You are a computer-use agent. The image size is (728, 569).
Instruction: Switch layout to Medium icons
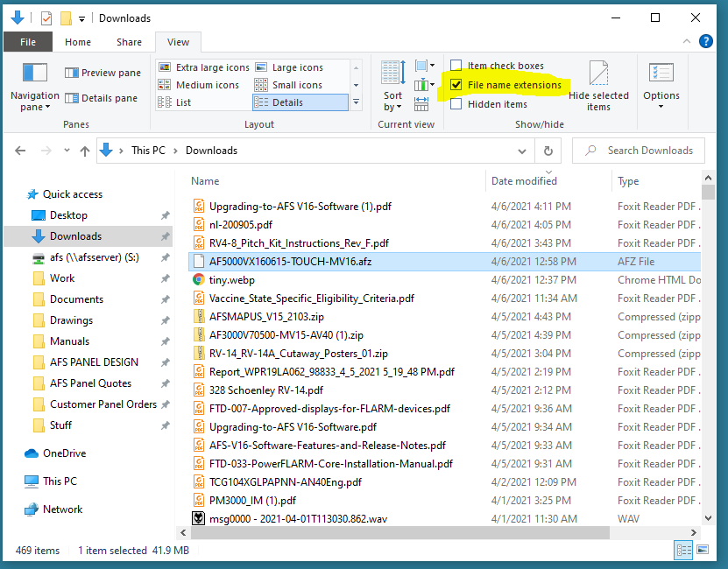click(x=199, y=86)
